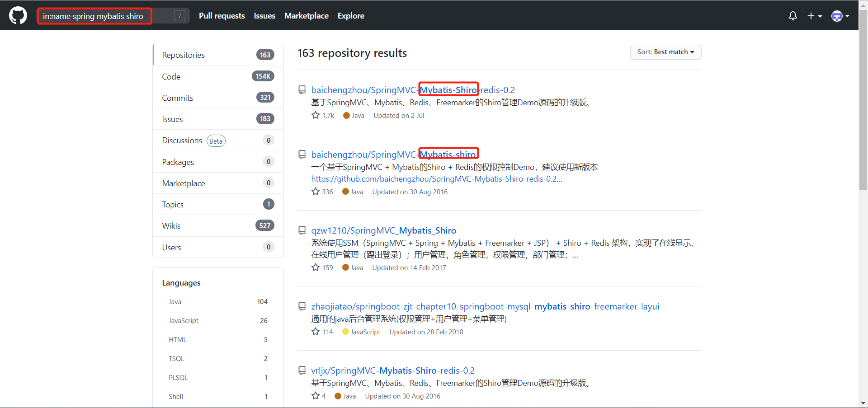Go to Pull requests
Image resolution: width=868 pixels, height=408 pixels.
click(x=222, y=16)
